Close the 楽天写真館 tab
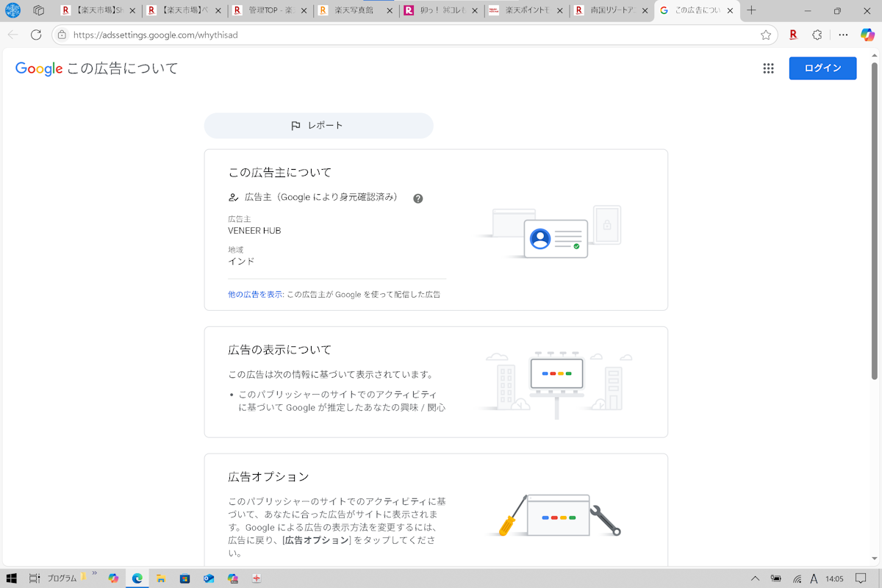The image size is (882, 588). point(389,11)
